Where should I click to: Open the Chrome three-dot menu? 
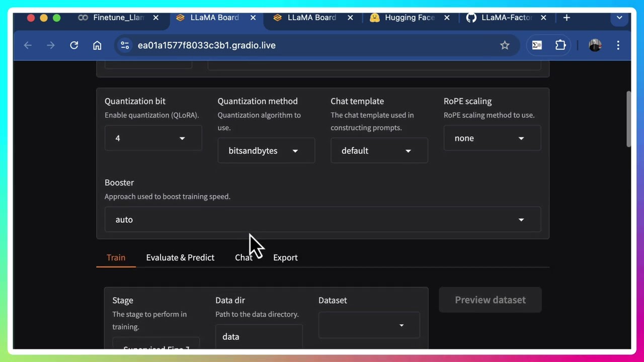[618, 45]
